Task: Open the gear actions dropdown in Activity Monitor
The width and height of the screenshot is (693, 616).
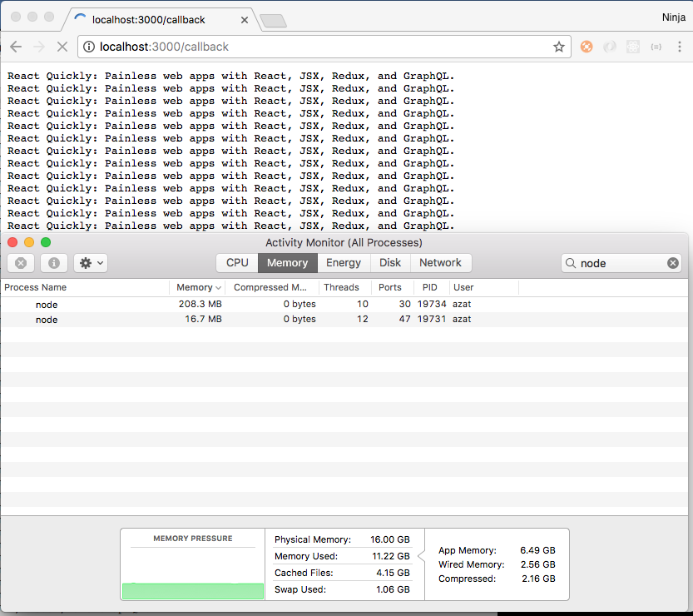Action: pos(91,263)
